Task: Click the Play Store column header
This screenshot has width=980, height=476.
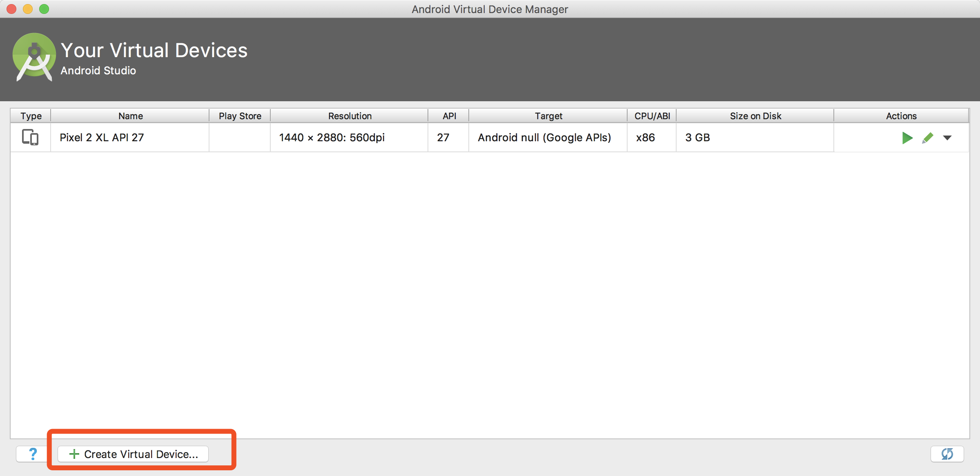Action: point(240,116)
